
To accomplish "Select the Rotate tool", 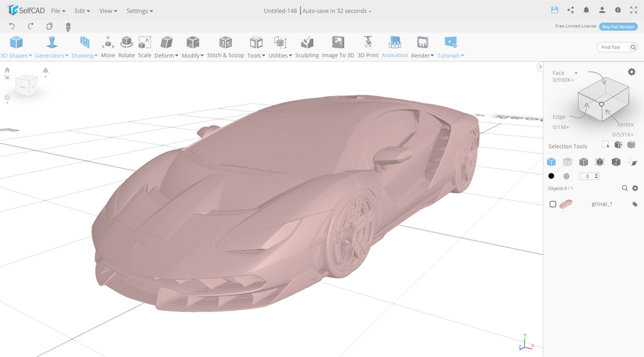I will [x=126, y=47].
